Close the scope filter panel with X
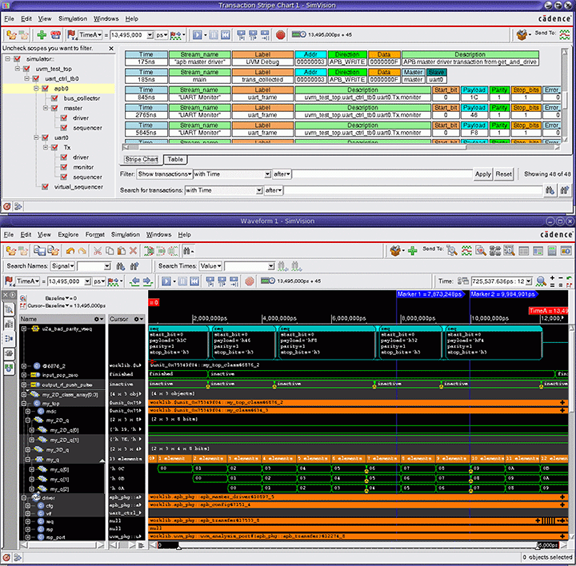 (x=111, y=48)
